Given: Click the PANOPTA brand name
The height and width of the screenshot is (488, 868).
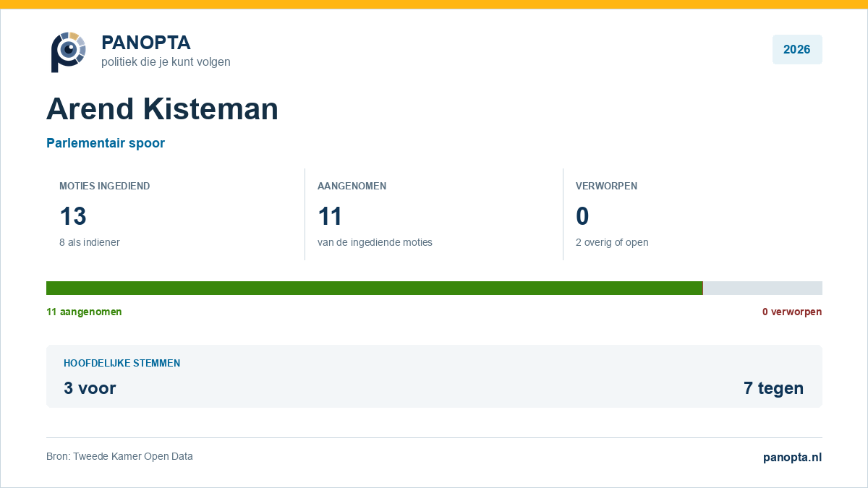Looking at the screenshot, I should coord(146,43).
